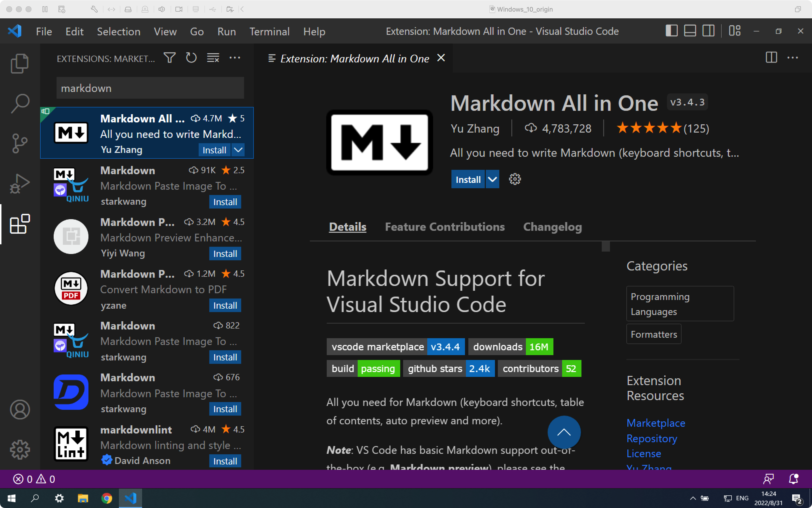Open the Help menu
Viewport: 812px width, 508px height.
314,31
